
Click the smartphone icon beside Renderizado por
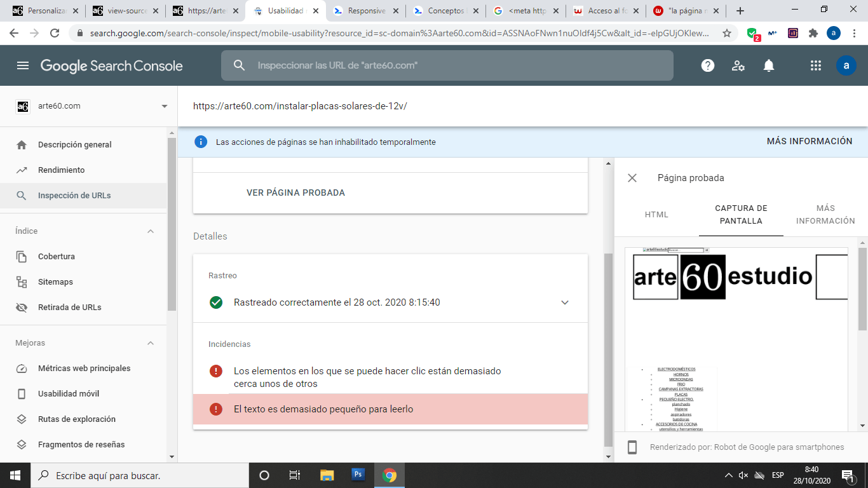point(632,447)
